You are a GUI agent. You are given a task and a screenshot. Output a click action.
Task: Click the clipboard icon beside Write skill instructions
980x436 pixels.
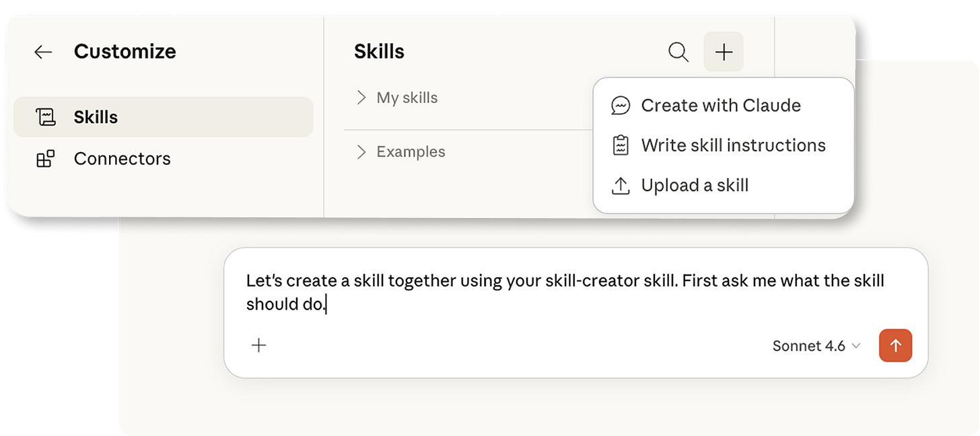(620, 145)
